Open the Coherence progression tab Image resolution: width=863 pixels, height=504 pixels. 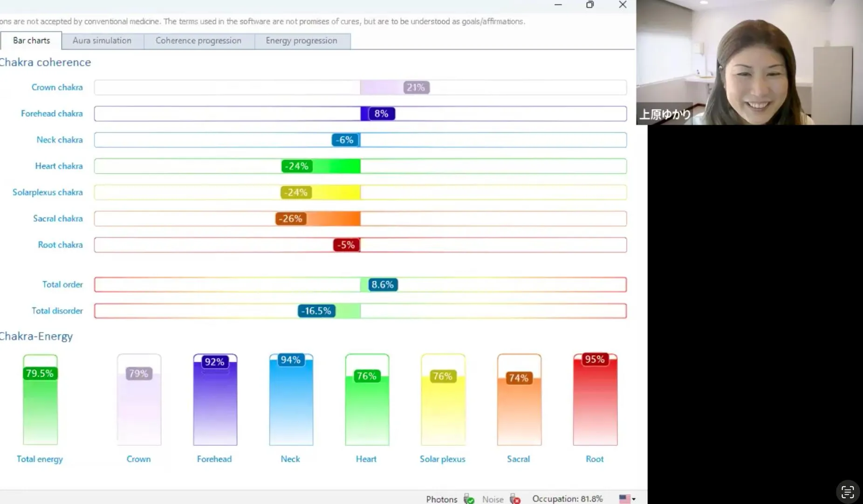point(199,41)
